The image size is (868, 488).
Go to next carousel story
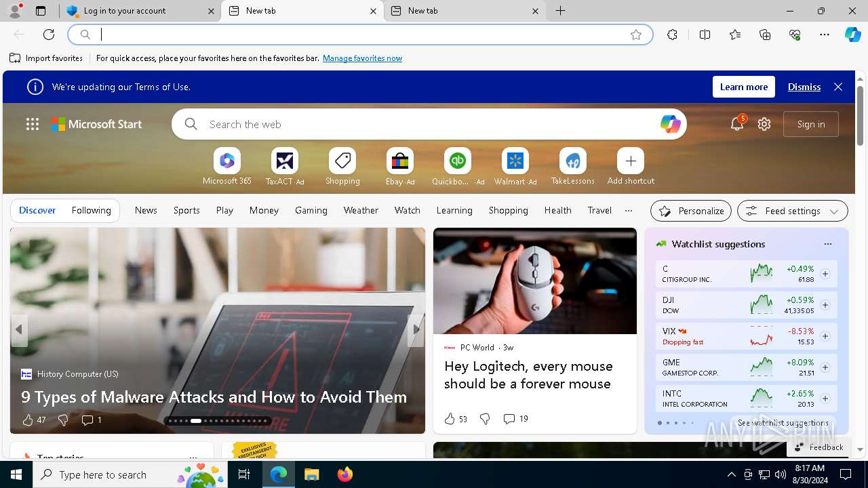[x=416, y=329]
